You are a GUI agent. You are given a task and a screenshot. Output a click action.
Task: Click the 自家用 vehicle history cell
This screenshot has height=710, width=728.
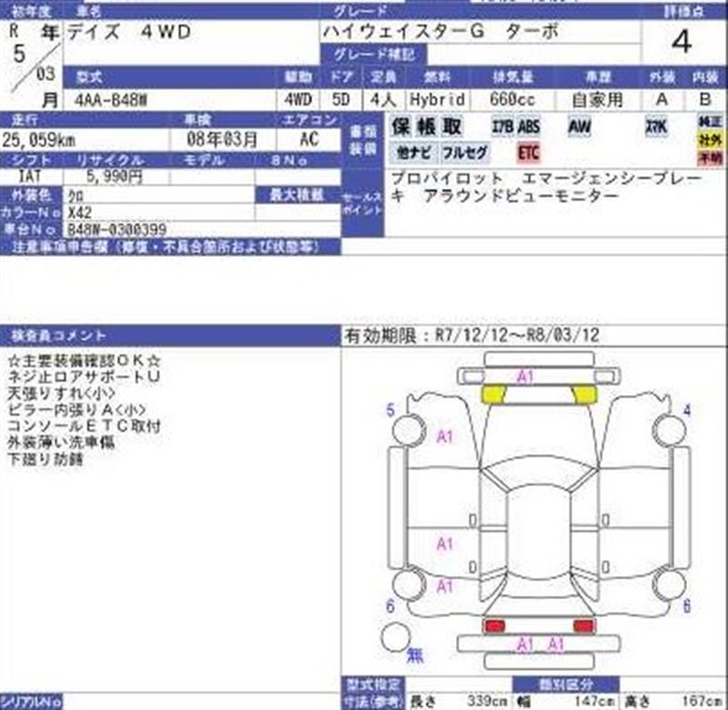tap(597, 100)
